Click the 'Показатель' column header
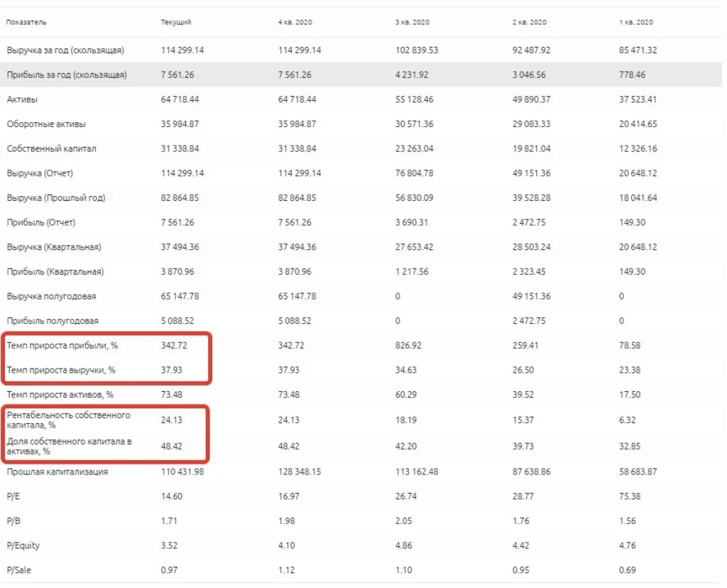This screenshot has width=727, height=588. (x=26, y=22)
